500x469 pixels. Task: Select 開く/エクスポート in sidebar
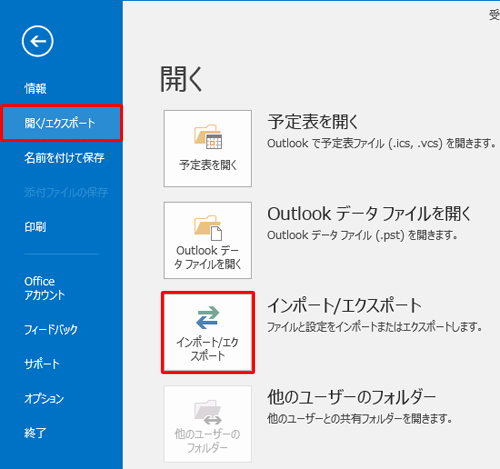click(x=61, y=123)
